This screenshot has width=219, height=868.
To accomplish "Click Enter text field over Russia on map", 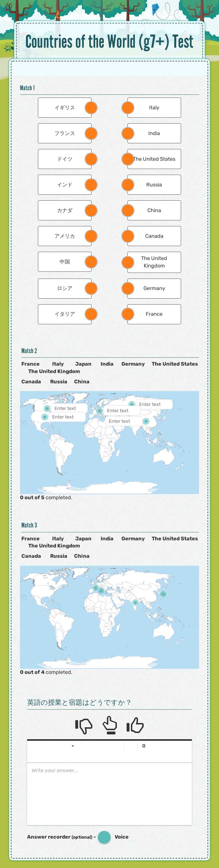I will coord(154,404).
